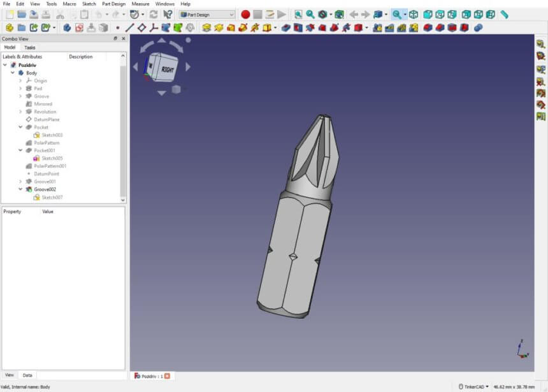This screenshot has width=548, height=392.
Task: Select the datum plane creation icon
Action: pyautogui.click(x=141, y=27)
